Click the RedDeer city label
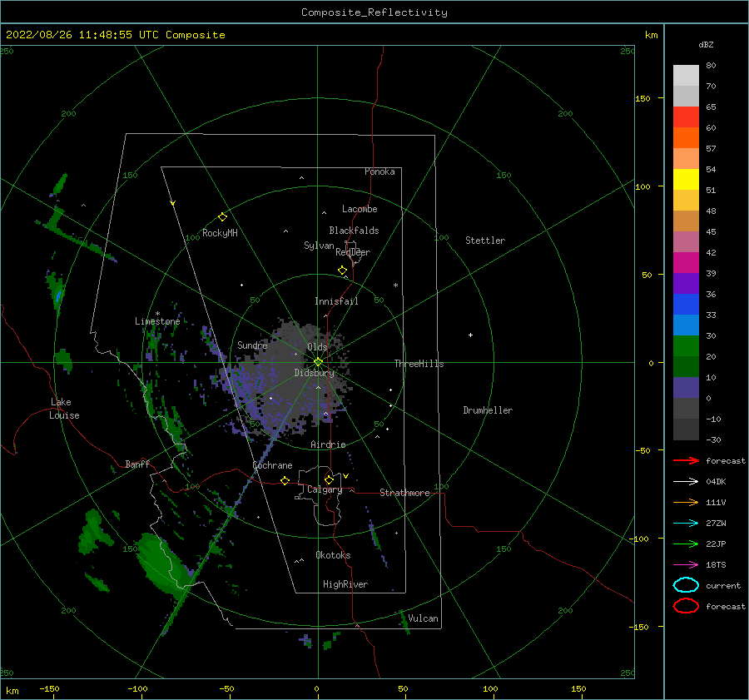The width and height of the screenshot is (749, 700). tap(353, 252)
